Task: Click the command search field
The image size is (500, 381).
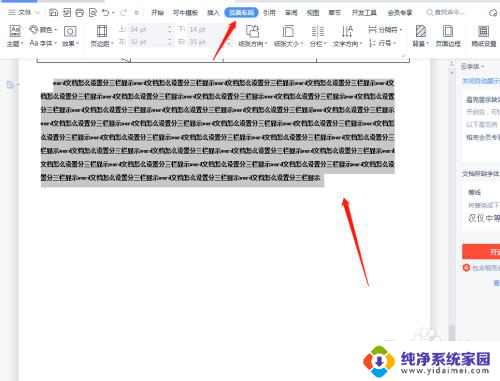Action: [x=446, y=13]
